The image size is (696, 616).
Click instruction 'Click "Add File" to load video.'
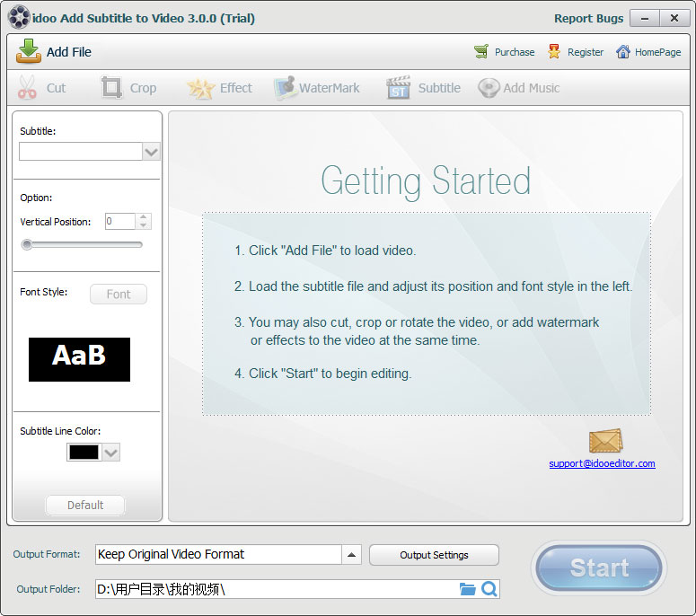pyautogui.click(x=325, y=251)
